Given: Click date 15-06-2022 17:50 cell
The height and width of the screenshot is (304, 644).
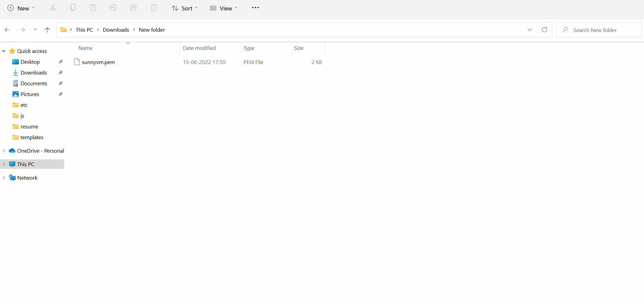Looking at the screenshot, I should pos(204,62).
